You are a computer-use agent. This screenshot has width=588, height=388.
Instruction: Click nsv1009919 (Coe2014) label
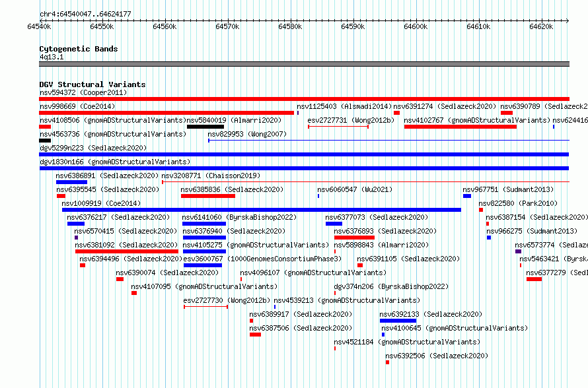click(x=101, y=203)
